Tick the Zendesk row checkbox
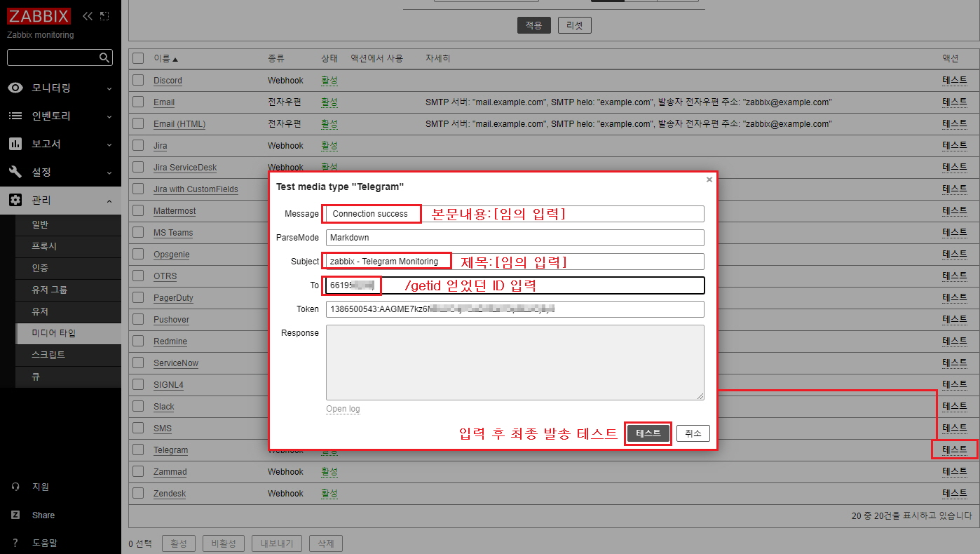The width and height of the screenshot is (980, 554). [x=138, y=493]
